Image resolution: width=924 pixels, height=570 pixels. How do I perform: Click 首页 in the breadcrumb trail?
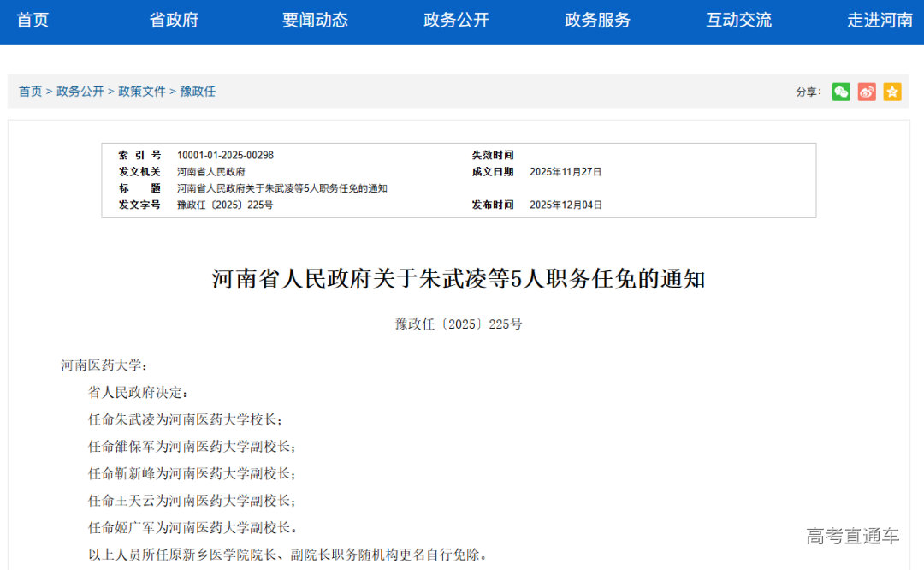click(x=30, y=91)
